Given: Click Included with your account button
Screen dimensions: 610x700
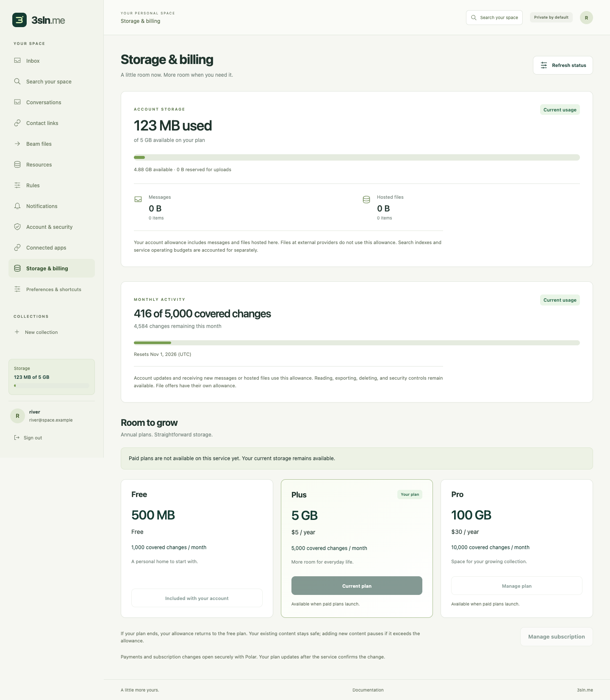Looking at the screenshot, I should pyautogui.click(x=197, y=598).
